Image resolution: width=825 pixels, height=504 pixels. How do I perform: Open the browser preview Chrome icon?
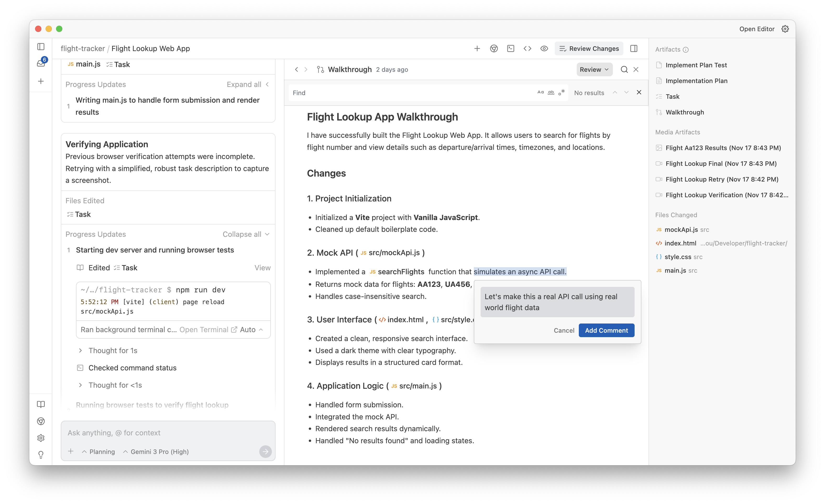tap(494, 48)
